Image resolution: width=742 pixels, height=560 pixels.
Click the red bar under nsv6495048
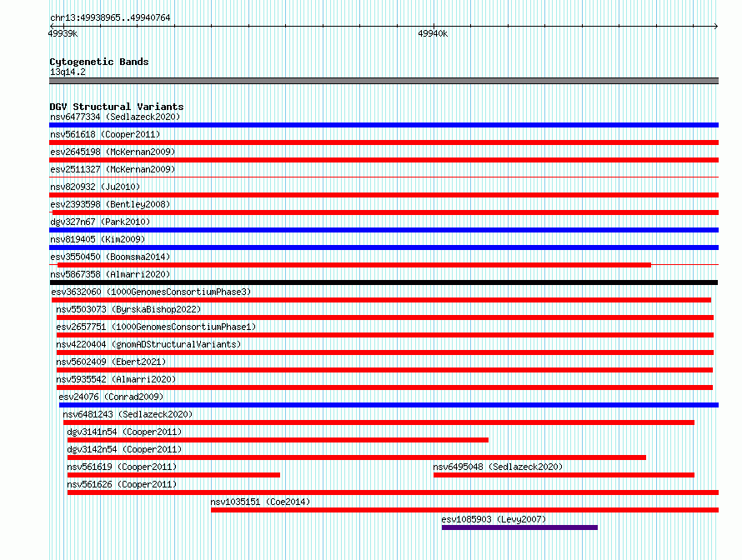(564, 475)
